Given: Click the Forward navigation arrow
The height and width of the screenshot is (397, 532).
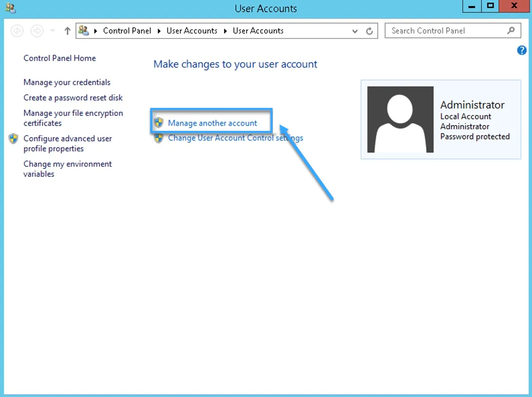Looking at the screenshot, I should tap(37, 31).
